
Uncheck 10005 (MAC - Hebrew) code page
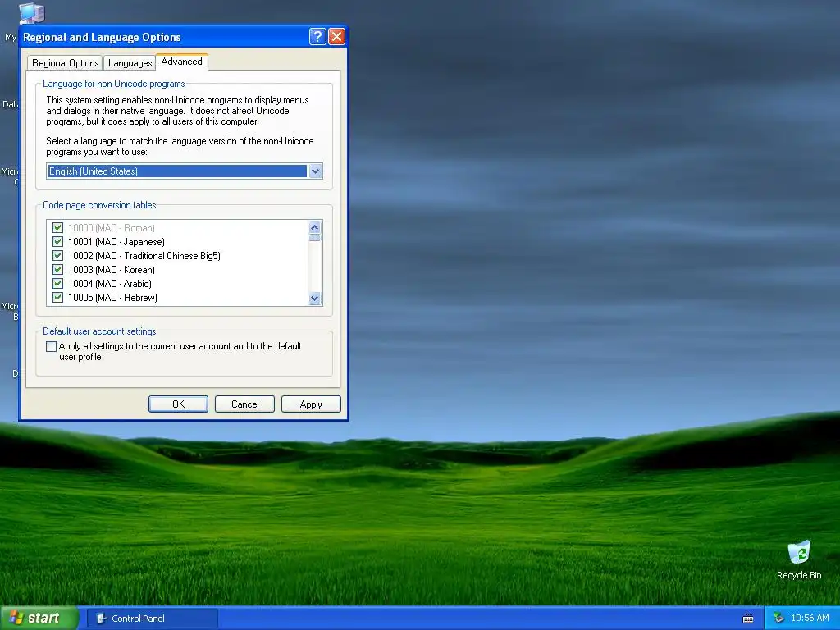click(58, 297)
